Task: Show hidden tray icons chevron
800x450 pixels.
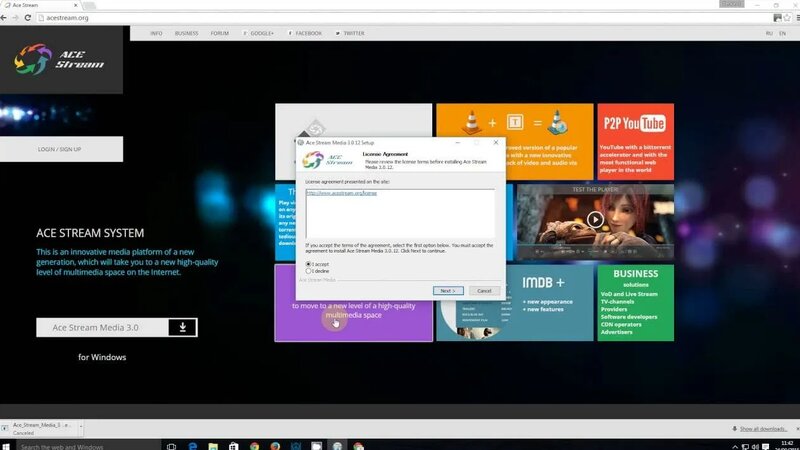Action: (x=735, y=446)
